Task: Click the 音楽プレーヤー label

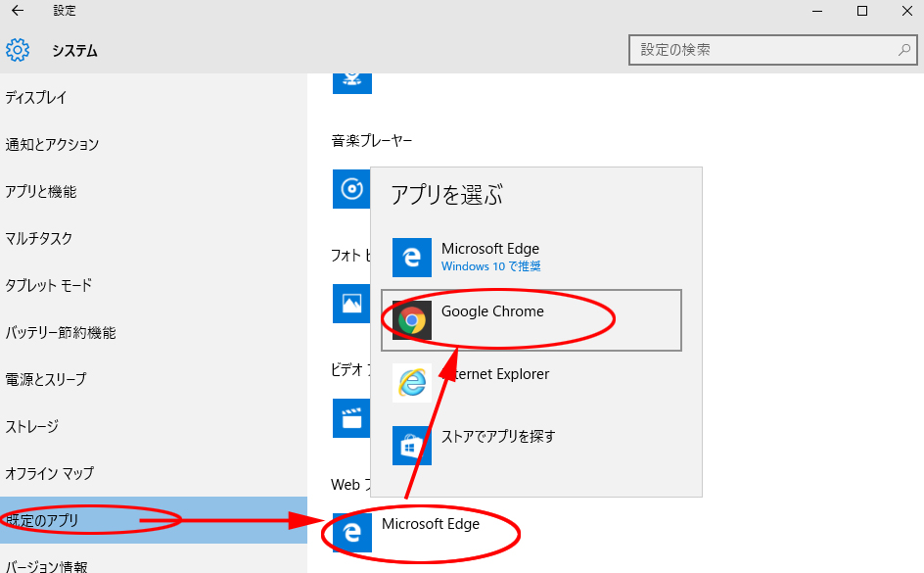Action: 372,141
